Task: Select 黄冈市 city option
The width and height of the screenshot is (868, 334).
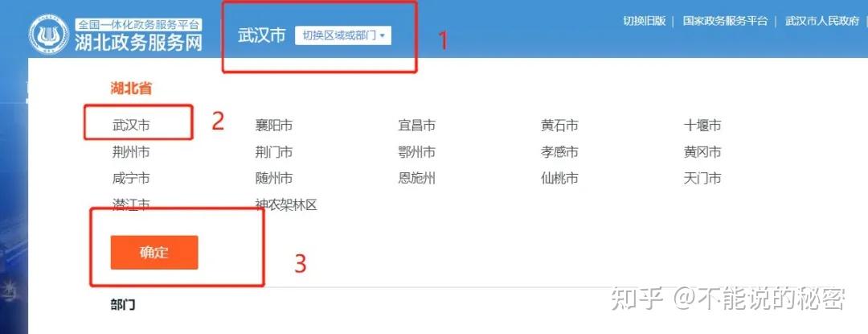Action: point(702,152)
